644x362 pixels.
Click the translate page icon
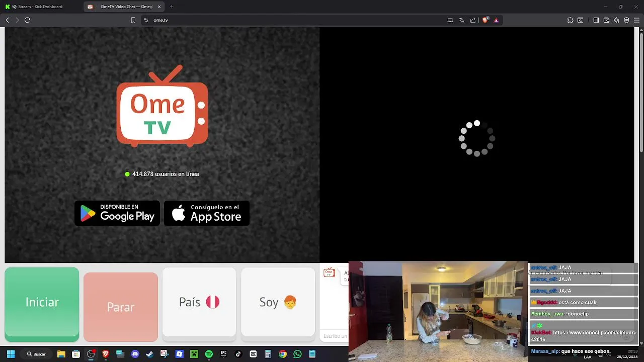(x=461, y=20)
